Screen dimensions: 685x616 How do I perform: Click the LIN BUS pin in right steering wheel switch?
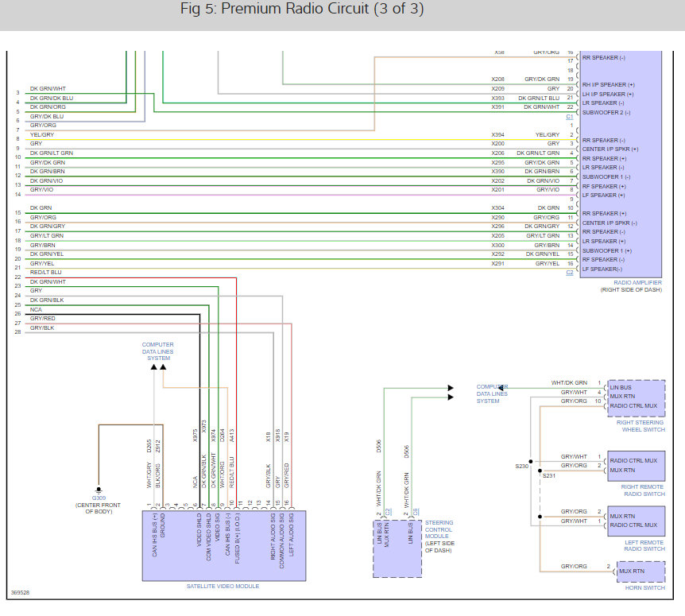coord(621,388)
